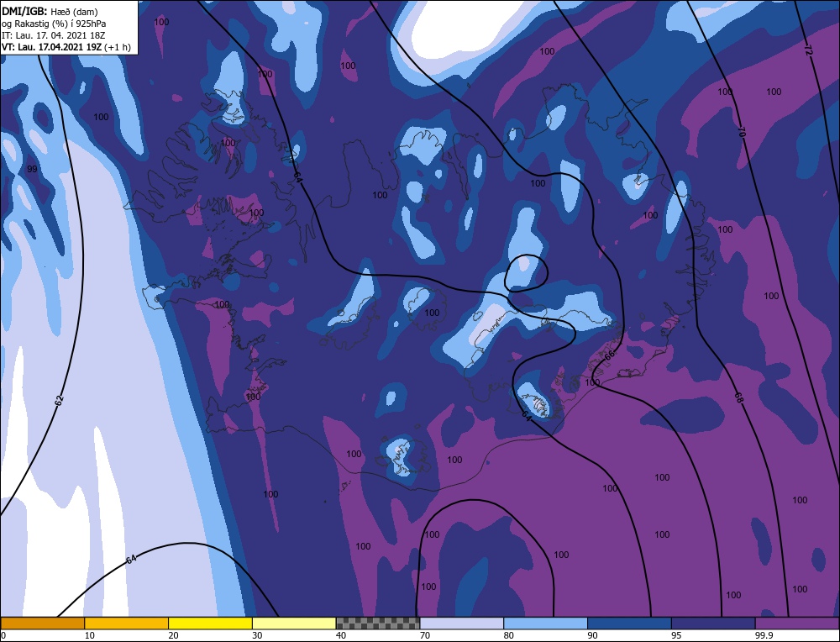Image resolution: width=840 pixels, height=642 pixels.
Task: Click the bright yellow 20–30 legend swatch
Action: click(210, 623)
